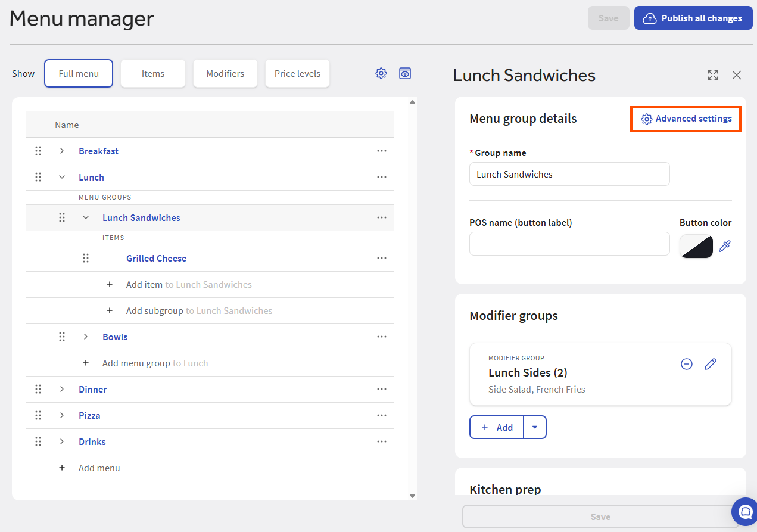This screenshot has height=532, width=757.
Task: Click the bottom Save button
Action: (x=600, y=517)
